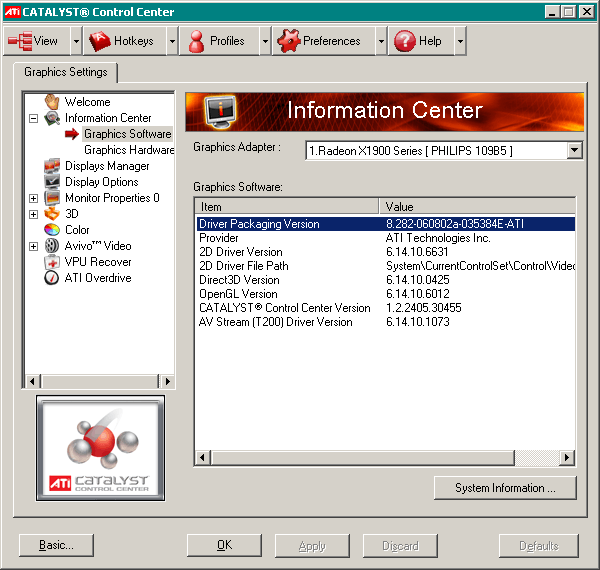Image resolution: width=600 pixels, height=570 pixels.
Task: Select Graphics Software in the tree
Action: 128,134
